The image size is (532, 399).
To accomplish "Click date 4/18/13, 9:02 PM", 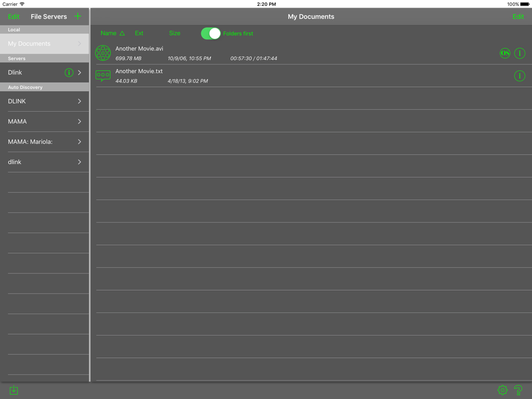I will pyautogui.click(x=188, y=81).
